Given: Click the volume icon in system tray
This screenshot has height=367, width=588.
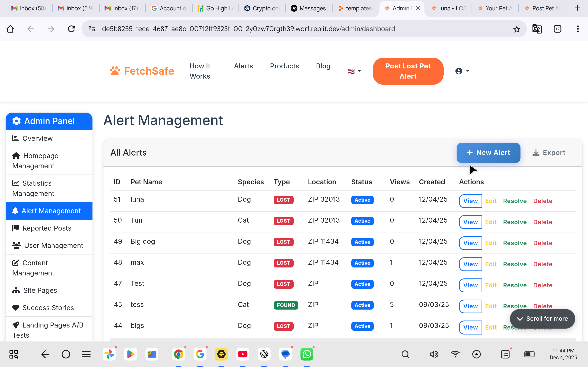Looking at the screenshot, I should (x=434, y=354).
